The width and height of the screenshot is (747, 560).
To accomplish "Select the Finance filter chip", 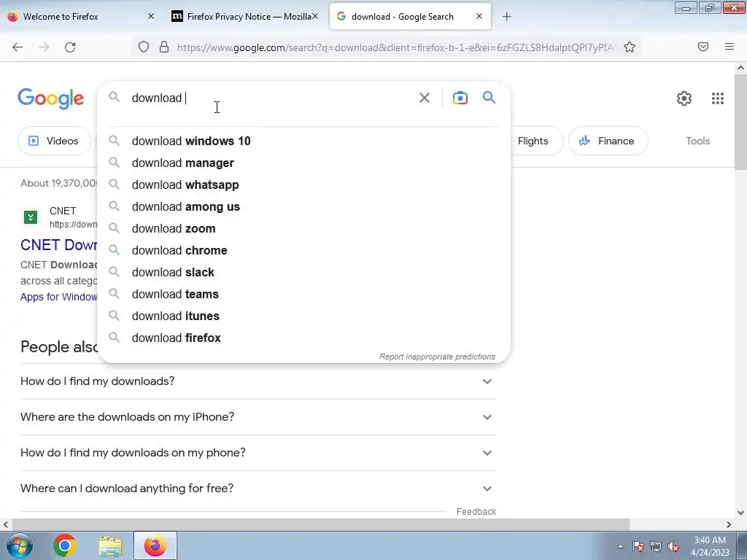I will pos(608,141).
